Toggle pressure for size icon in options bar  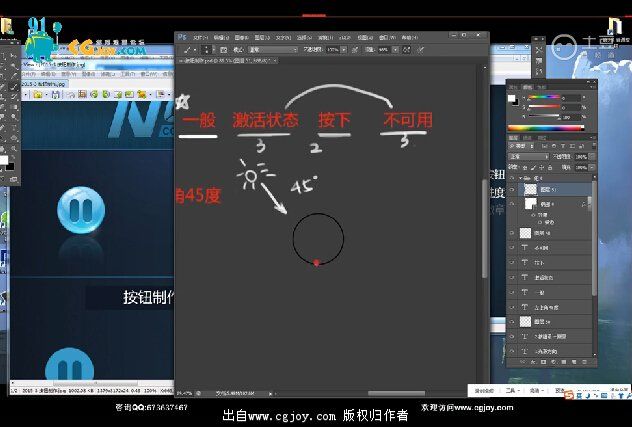point(420,50)
